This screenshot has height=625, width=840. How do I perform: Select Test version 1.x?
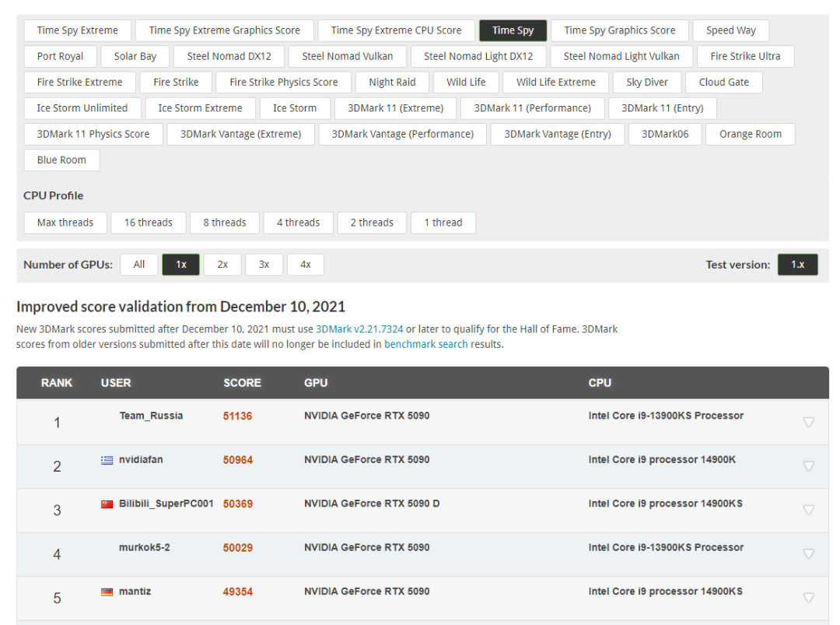pyautogui.click(x=798, y=265)
